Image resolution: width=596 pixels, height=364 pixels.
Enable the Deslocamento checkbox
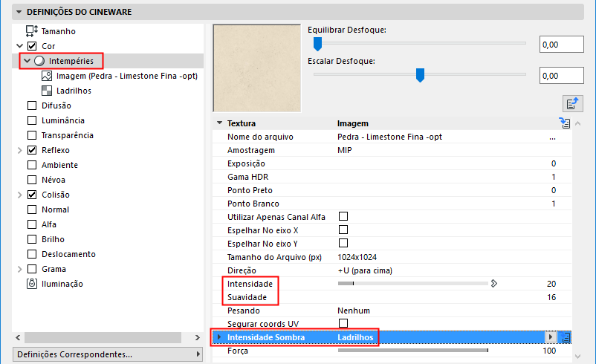pos(32,254)
